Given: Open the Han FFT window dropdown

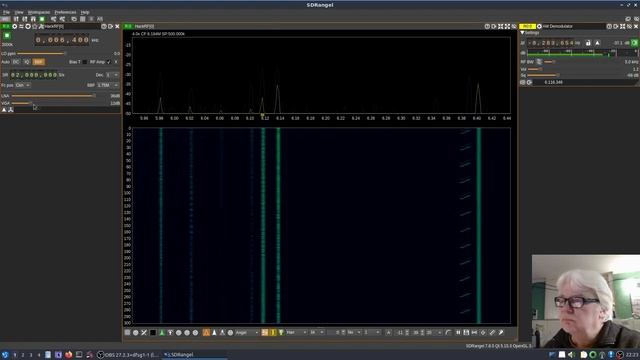Looking at the screenshot, I should coord(296,333).
